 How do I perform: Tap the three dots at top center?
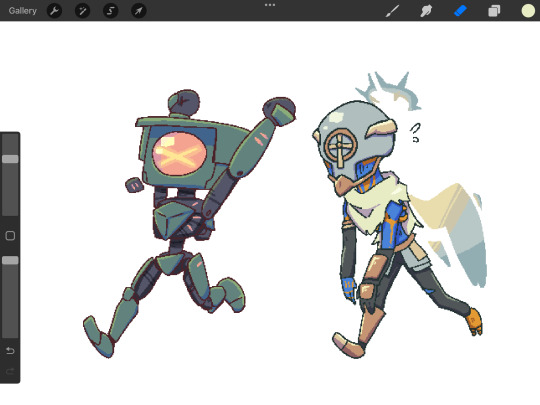270,5
